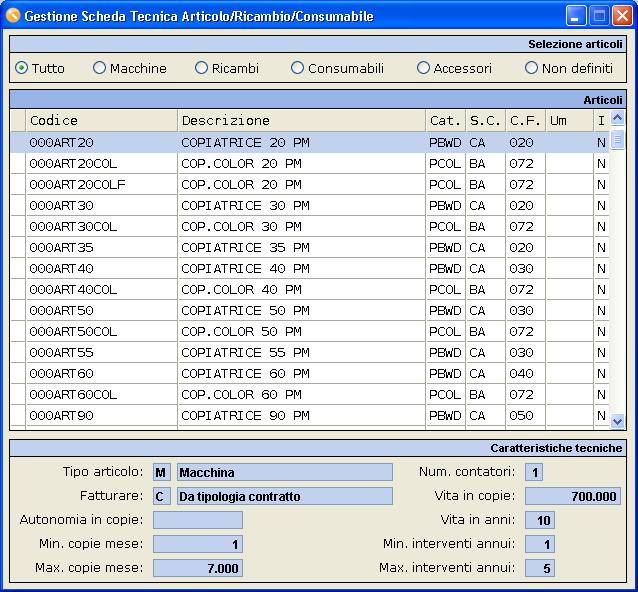This screenshot has height=592, width=638.
Task: Select article code 000ART50
Action: (x=310, y=310)
